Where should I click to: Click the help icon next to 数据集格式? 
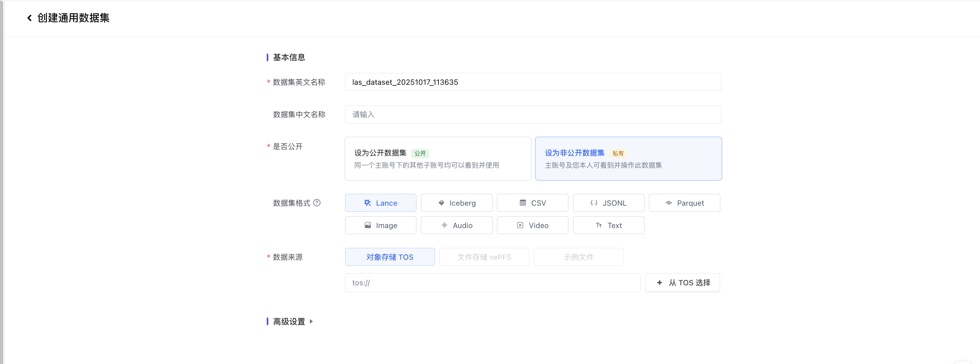(317, 203)
